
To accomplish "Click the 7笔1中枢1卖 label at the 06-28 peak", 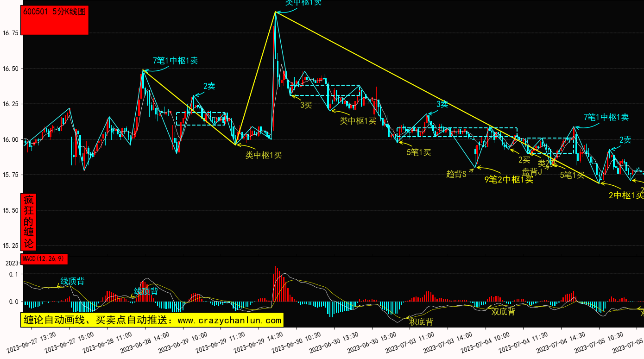I will click(176, 61).
